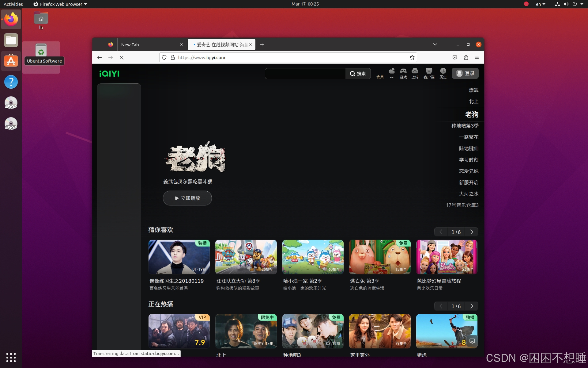Expand the list all tabs chevron
This screenshot has width=588, height=368.
coord(435,44)
